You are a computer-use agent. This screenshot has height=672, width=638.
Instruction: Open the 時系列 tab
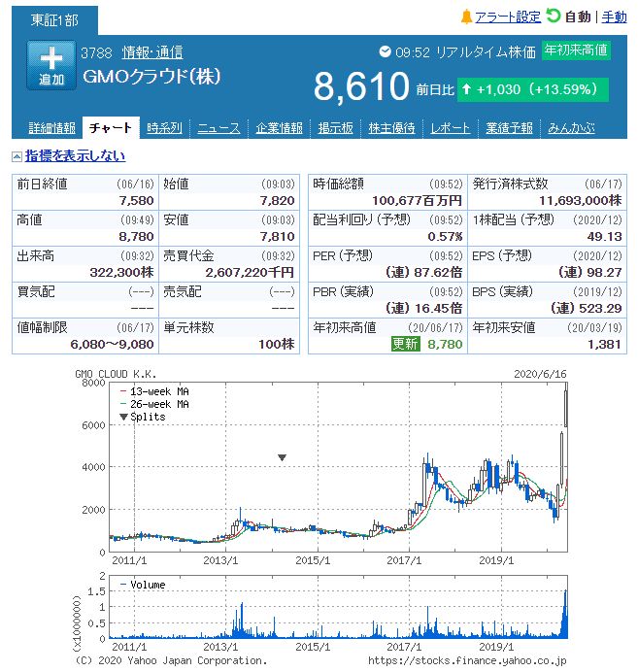[164, 128]
